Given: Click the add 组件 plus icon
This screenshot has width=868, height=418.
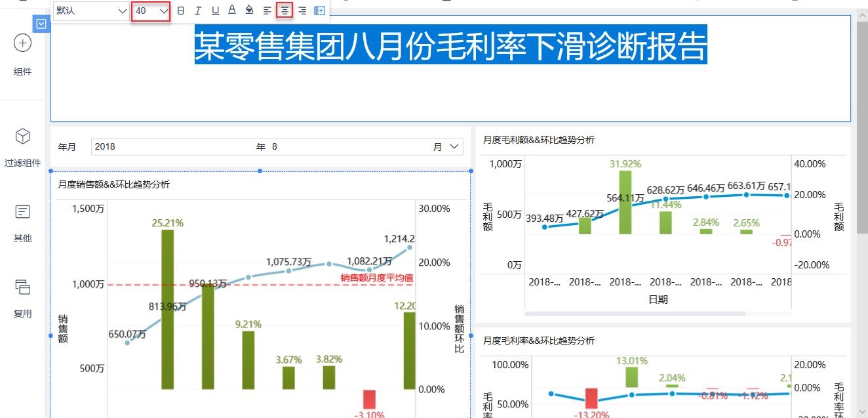Looking at the screenshot, I should pos(22,43).
